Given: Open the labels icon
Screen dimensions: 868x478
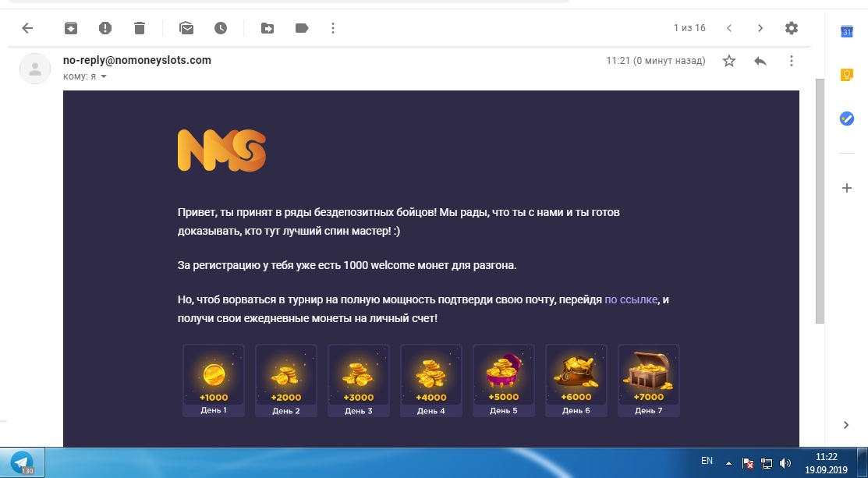Looking at the screenshot, I should click(x=302, y=27).
